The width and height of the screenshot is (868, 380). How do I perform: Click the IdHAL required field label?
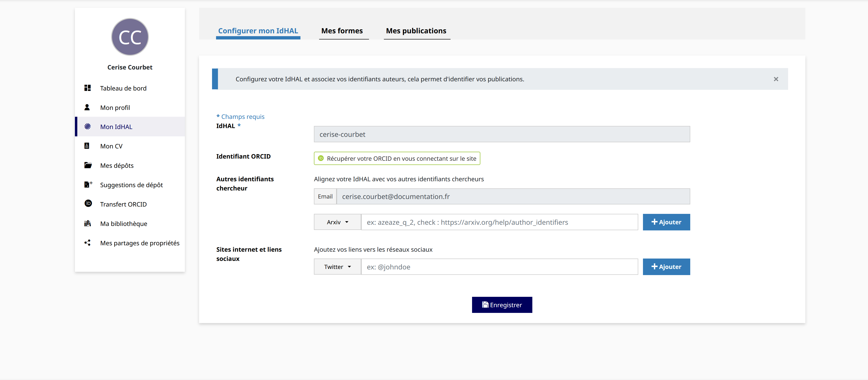tap(228, 126)
